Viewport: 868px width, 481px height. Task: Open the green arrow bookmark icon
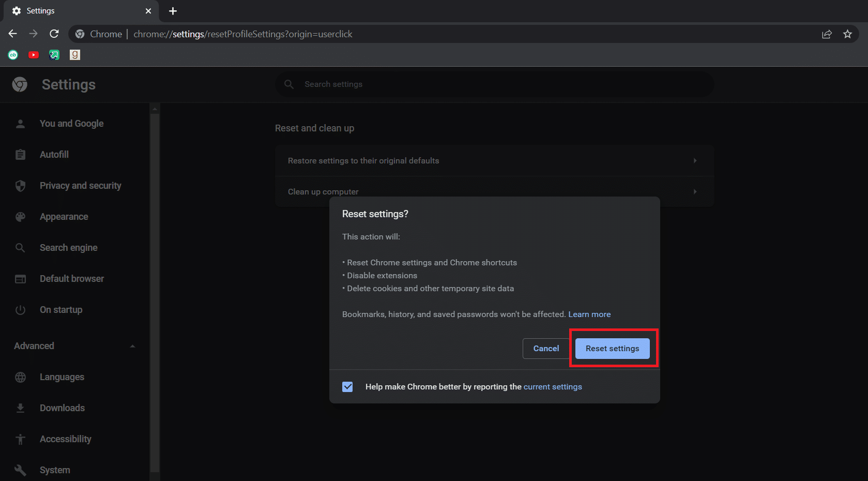point(54,55)
